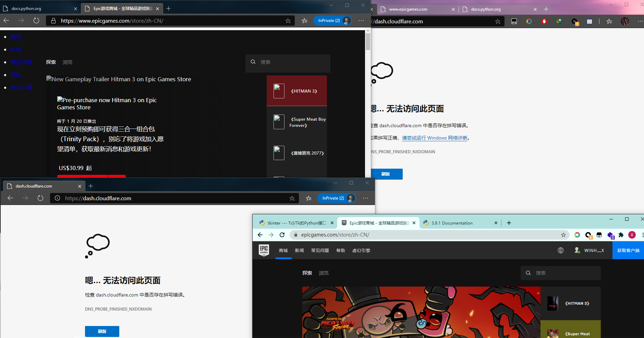
Task: Click the search magnifier in Epic store search bar
Action: (528, 273)
